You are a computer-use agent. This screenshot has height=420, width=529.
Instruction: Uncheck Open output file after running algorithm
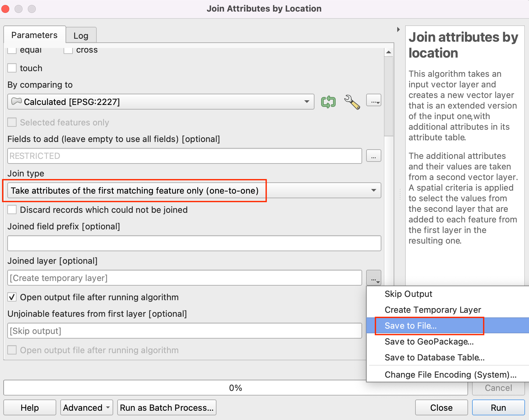[12, 297]
